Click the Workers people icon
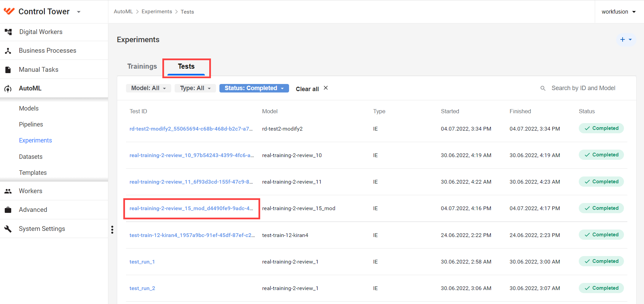Viewport: 644px width, 304px height. pos(8,191)
